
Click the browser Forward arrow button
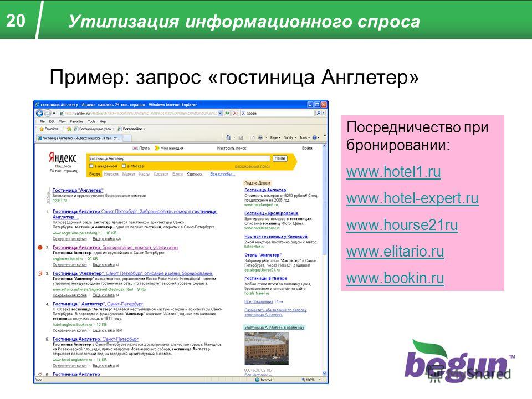pyautogui.click(x=48, y=113)
